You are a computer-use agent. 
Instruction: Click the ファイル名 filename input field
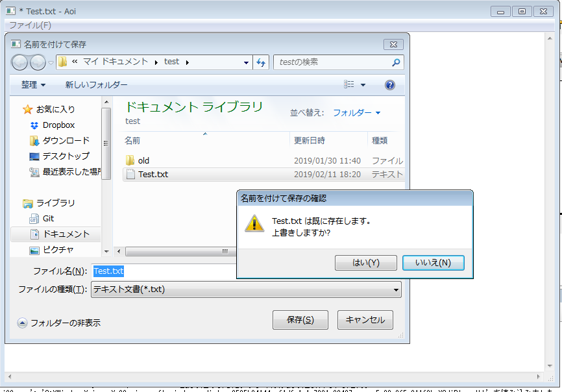click(x=164, y=271)
